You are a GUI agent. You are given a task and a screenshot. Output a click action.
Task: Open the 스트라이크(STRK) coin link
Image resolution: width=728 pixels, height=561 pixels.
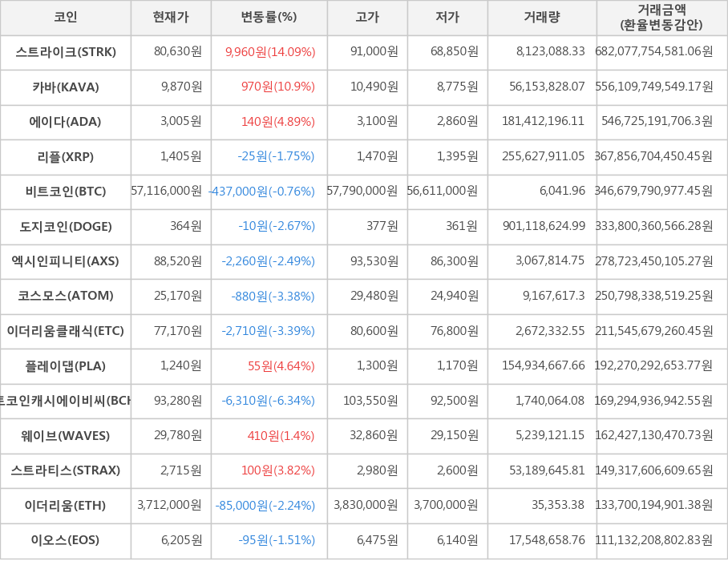coord(66,52)
